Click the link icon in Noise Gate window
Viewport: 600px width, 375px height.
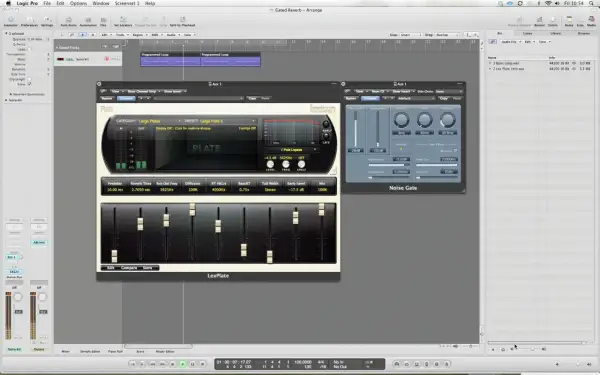tap(347, 91)
